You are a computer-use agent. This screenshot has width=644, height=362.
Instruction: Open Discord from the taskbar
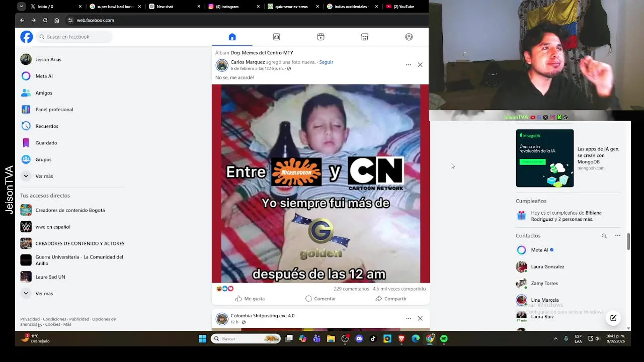[x=359, y=339]
